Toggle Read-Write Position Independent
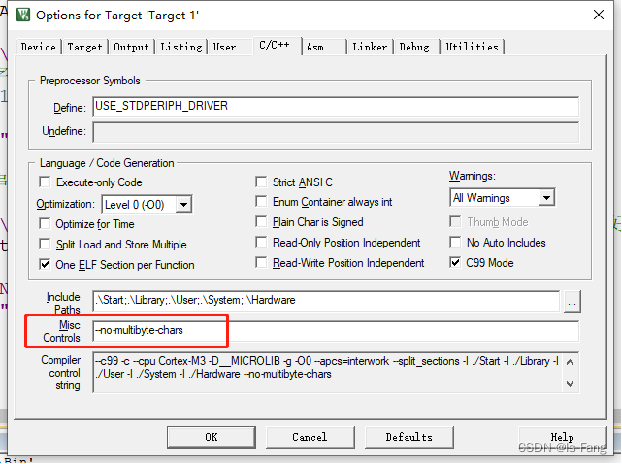 (x=261, y=263)
